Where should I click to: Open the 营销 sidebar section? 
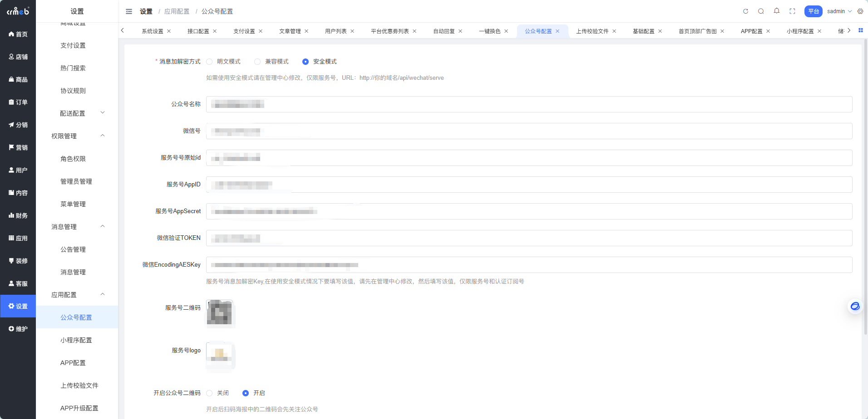[x=18, y=147]
